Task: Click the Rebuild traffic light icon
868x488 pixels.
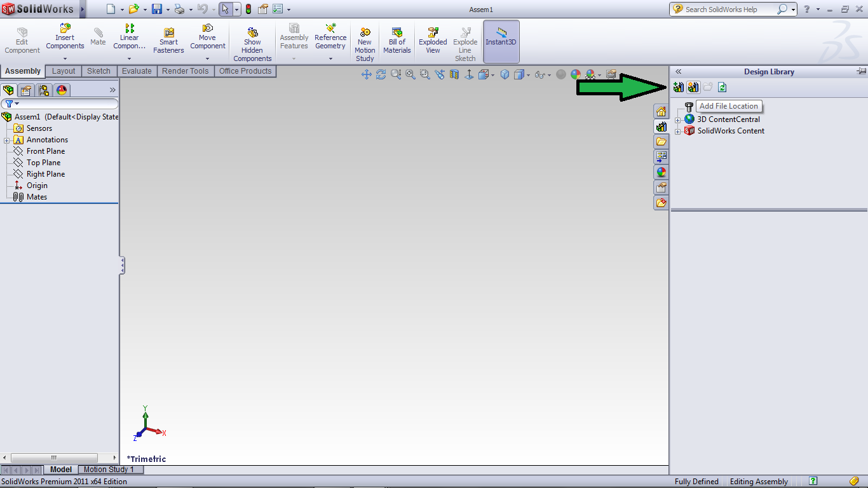Action: 248,9
